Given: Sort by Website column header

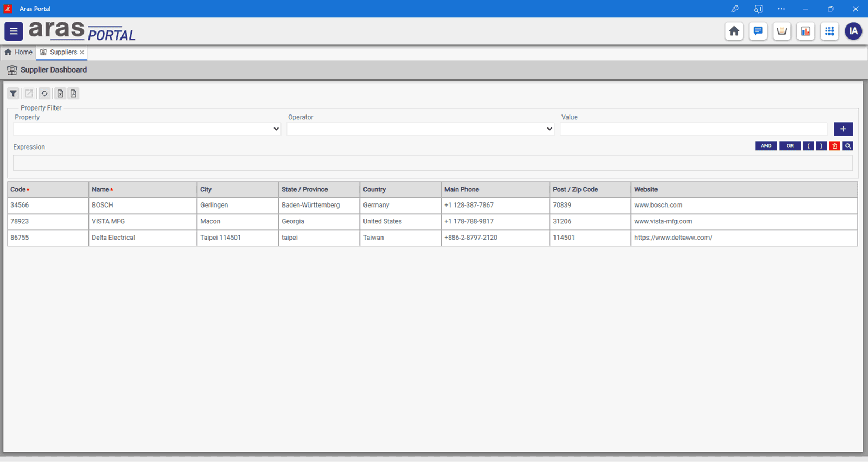Looking at the screenshot, I should pos(744,189).
